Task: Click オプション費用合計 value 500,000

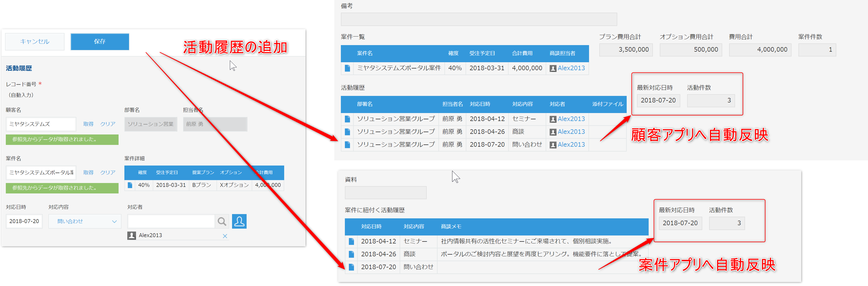Action: [690, 50]
